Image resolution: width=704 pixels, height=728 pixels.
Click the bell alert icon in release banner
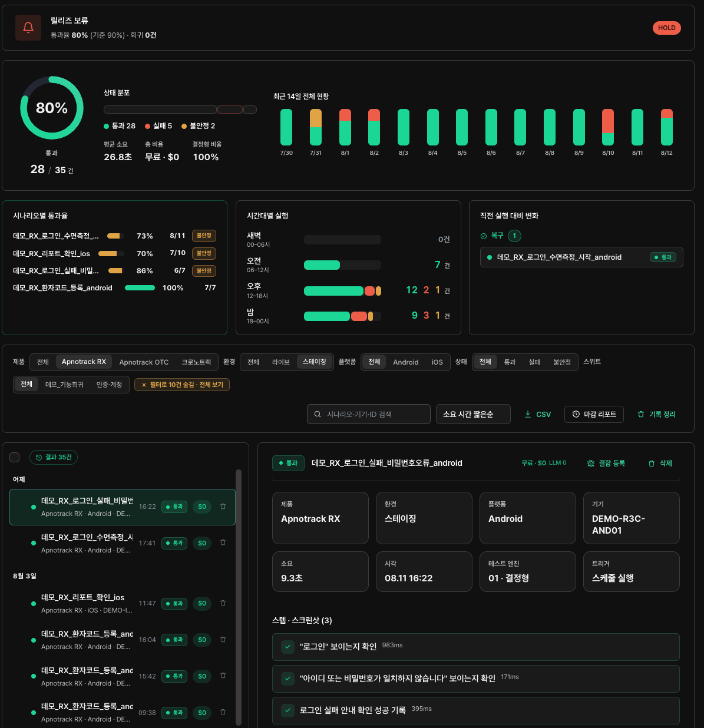coord(28,28)
